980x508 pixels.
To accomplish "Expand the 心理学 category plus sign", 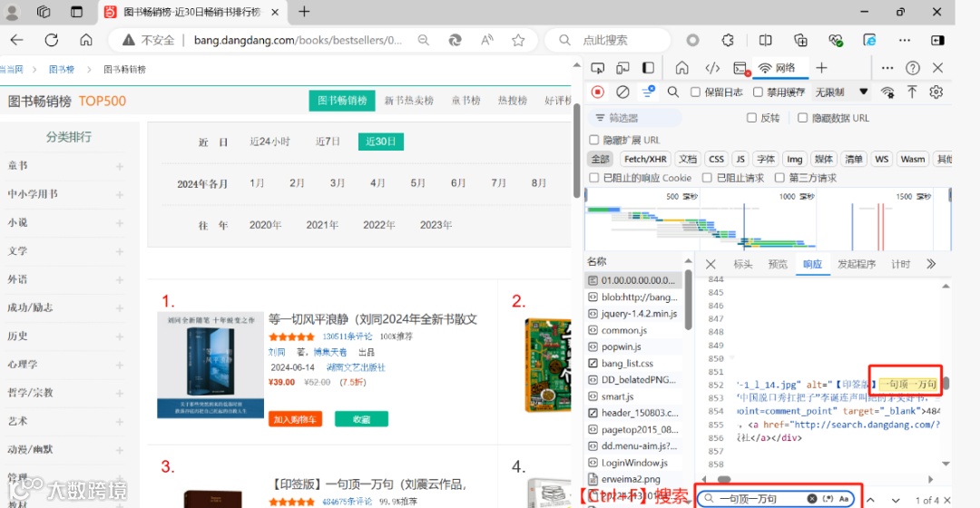I will (120, 365).
